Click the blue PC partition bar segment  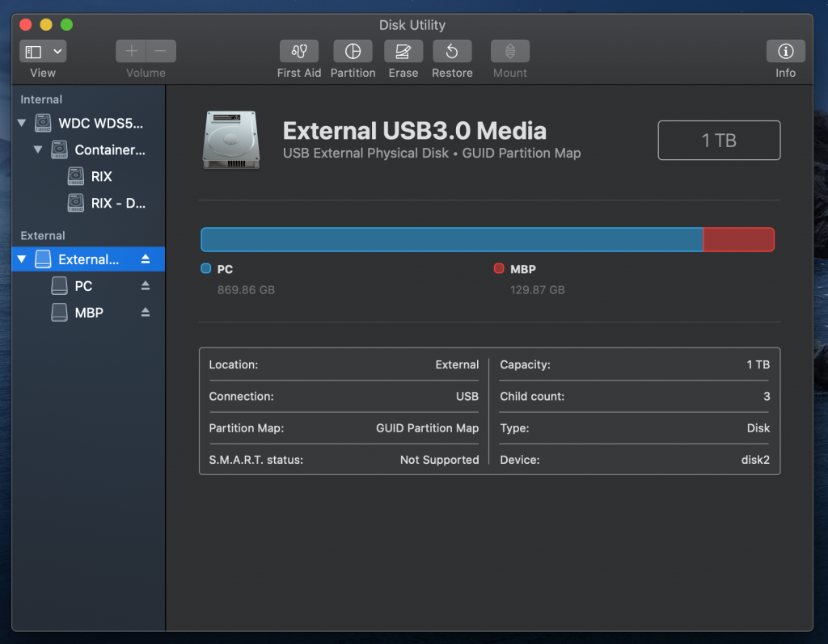pos(451,240)
